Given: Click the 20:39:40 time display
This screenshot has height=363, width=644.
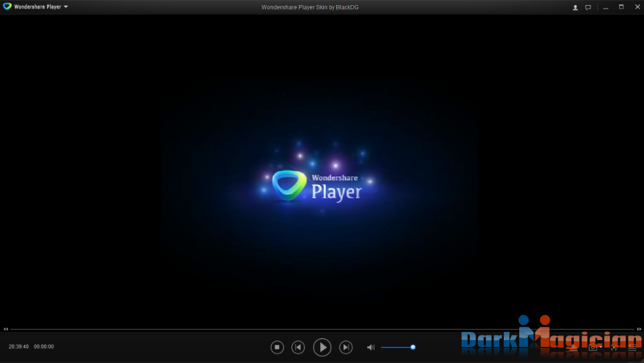Looking at the screenshot, I should (x=18, y=346).
